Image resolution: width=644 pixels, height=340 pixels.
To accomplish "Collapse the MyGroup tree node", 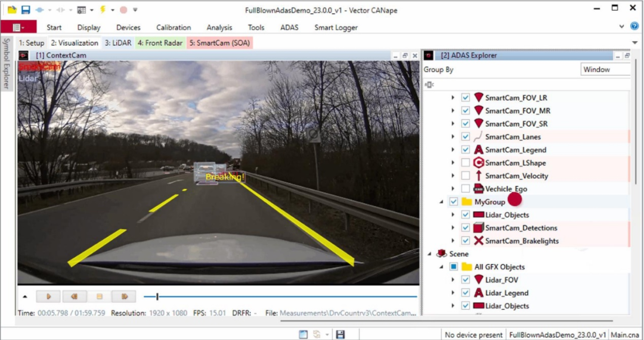I will [x=441, y=202].
